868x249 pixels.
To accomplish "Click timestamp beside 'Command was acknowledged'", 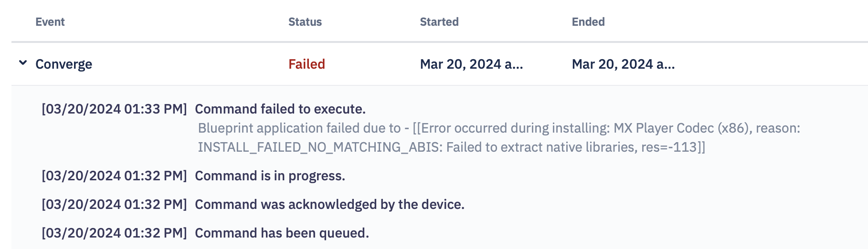I will tap(114, 204).
